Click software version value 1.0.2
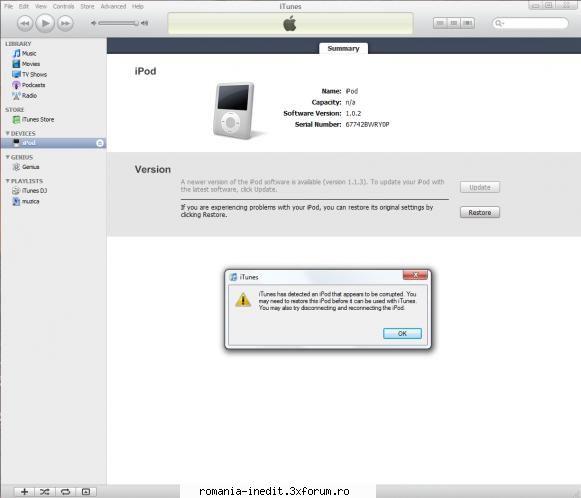Image resolution: width=581 pixels, height=498 pixels. [353, 113]
